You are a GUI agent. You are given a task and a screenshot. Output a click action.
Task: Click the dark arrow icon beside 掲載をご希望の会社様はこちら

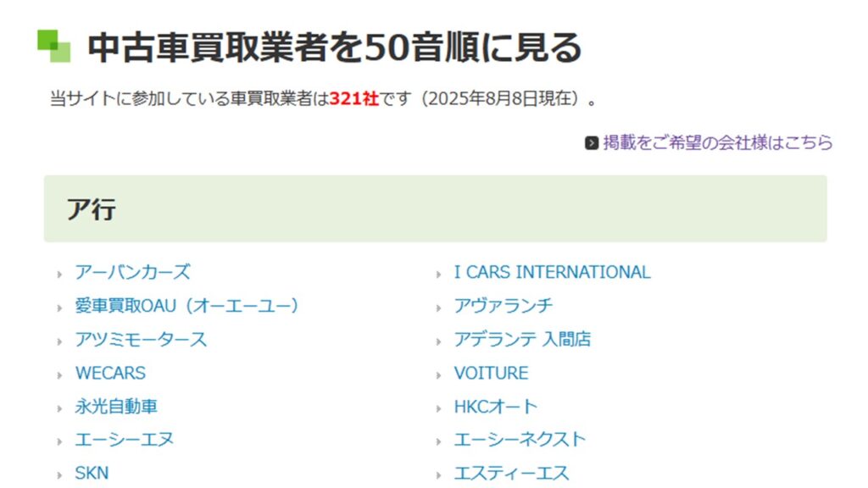[591, 143]
